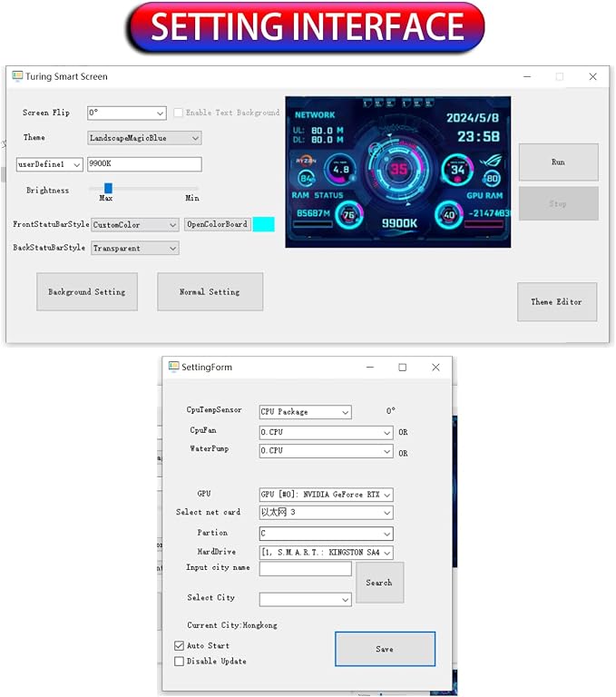Open the CpuTempSensor CPU Package dropdown
This screenshot has width=616, height=697.
[306, 412]
